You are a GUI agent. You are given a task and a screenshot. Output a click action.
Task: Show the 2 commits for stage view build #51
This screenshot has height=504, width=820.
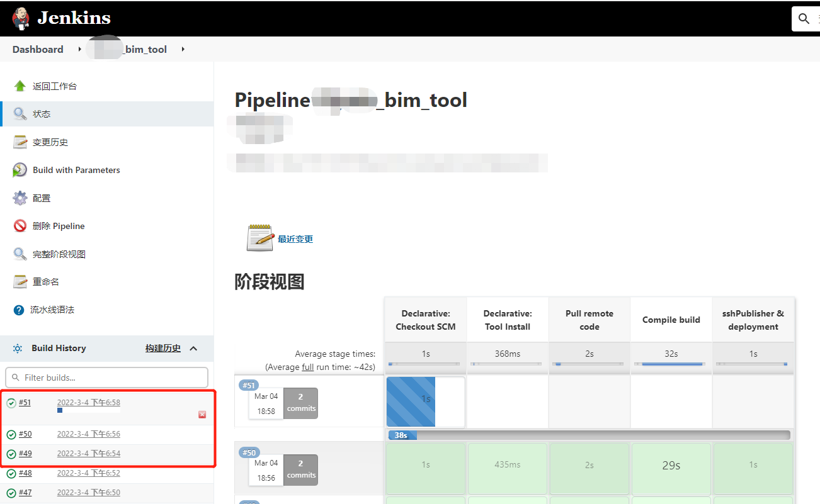pos(300,403)
